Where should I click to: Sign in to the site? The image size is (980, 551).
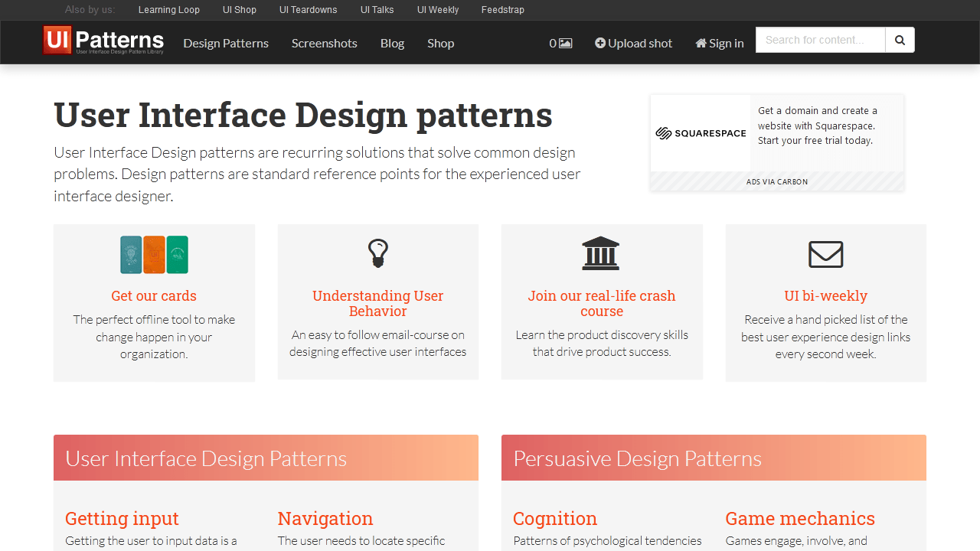tap(719, 44)
